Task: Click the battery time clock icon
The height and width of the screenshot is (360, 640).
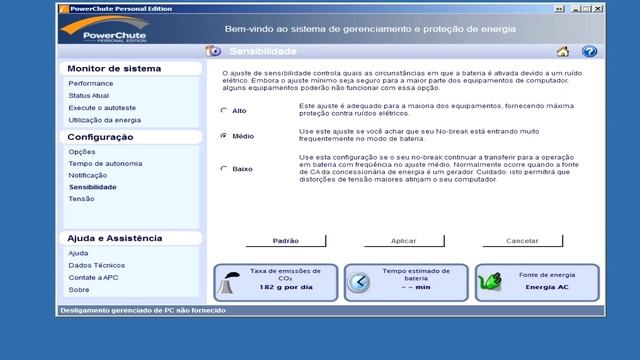Action: pos(358,282)
